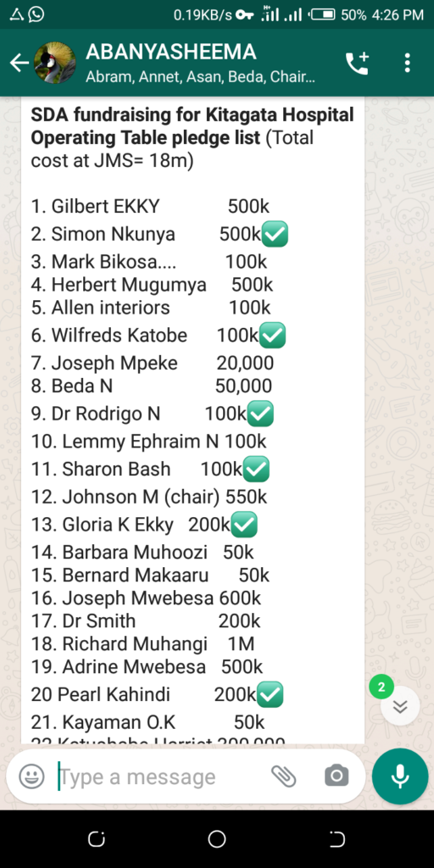The image size is (434, 868).
Task: Tap the Android home circle button
Action: (x=216, y=838)
